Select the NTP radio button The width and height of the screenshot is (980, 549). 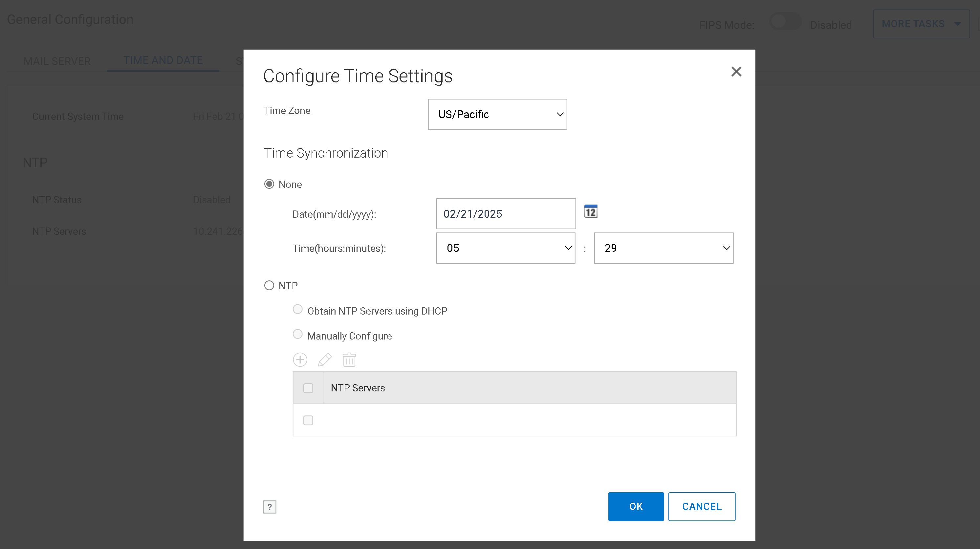(269, 285)
